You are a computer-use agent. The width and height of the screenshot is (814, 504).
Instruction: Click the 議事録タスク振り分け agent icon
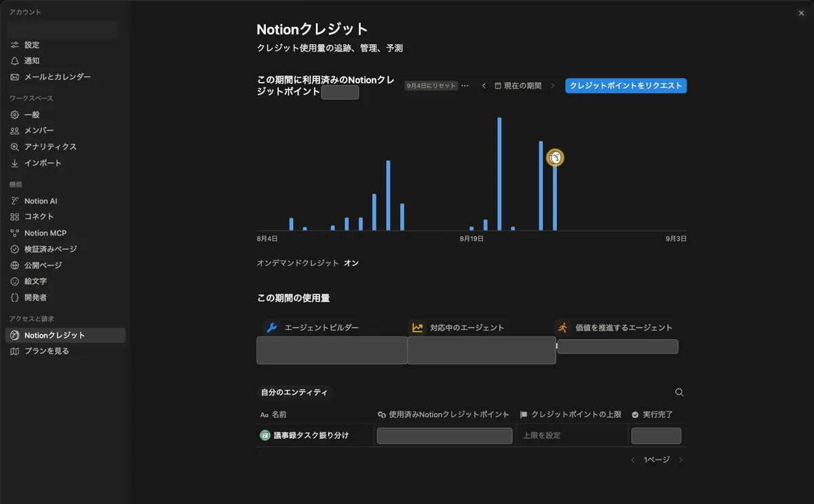pos(265,435)
